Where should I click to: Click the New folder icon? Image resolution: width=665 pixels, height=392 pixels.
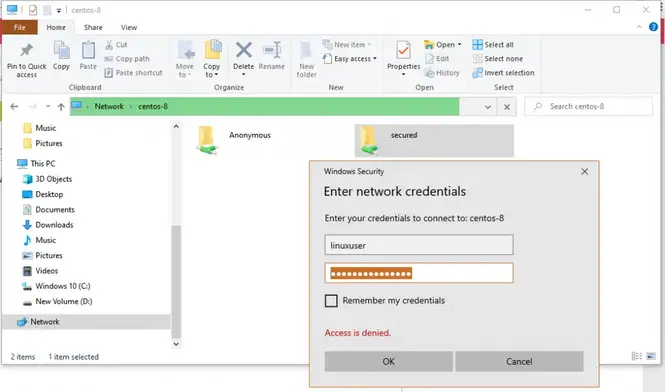tap(306, 50)
